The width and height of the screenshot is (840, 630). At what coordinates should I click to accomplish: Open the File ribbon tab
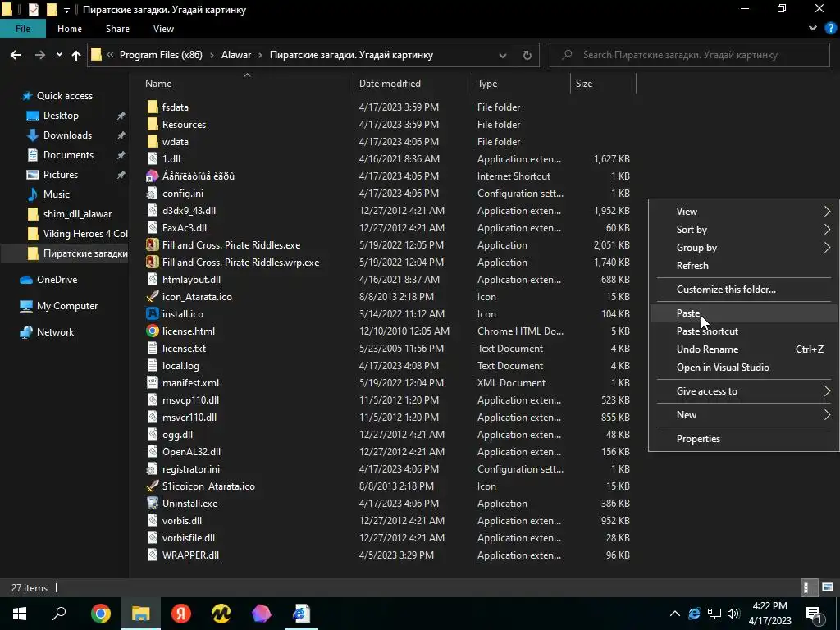(x=23, y=29)
